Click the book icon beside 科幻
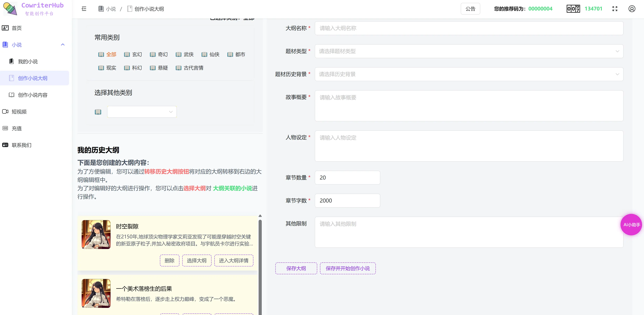 coord(127,68)
